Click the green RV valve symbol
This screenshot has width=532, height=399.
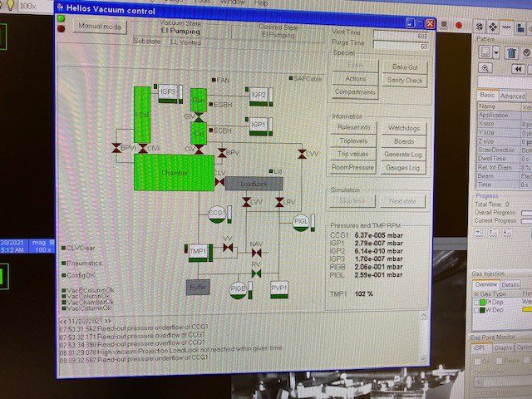pos(257,273)
